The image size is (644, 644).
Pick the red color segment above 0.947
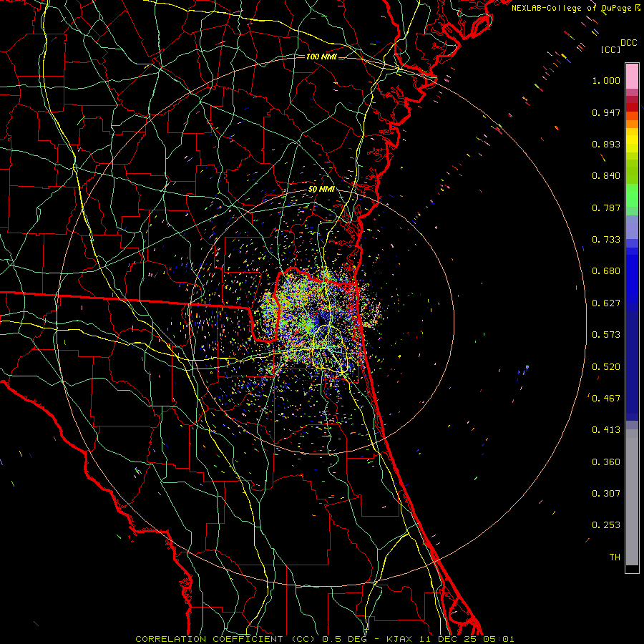pos(632,107)
